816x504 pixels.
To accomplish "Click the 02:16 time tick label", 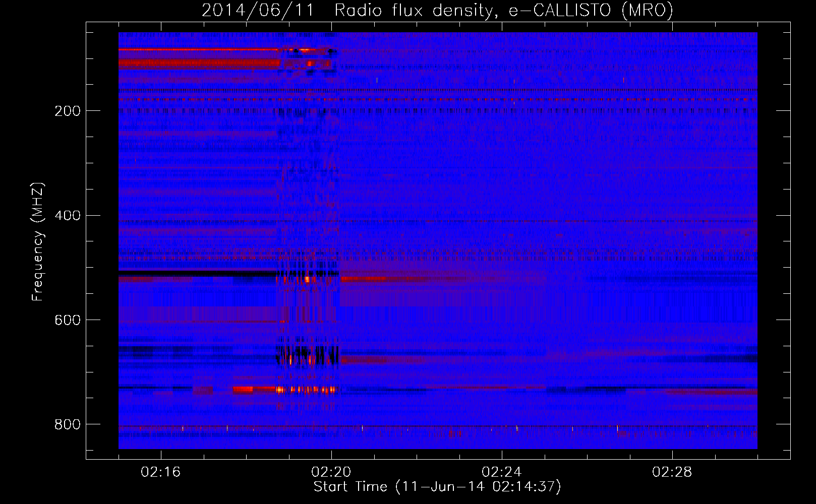I will click(161, 472).
